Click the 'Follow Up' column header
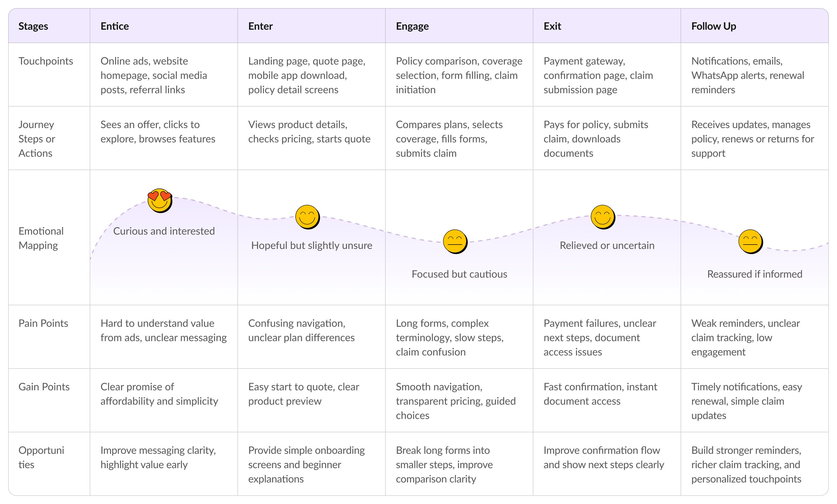Viewport: 837px width, 504px height. (713, 26)
